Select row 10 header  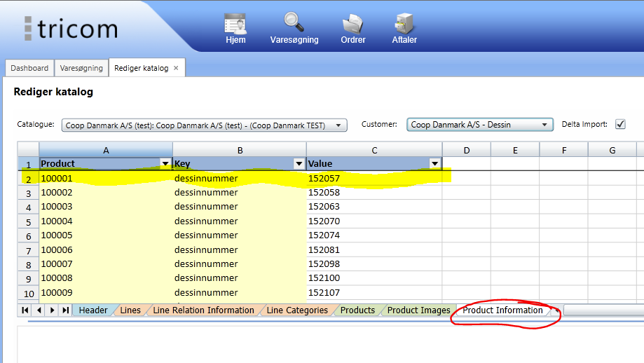[x=28, y=293]
